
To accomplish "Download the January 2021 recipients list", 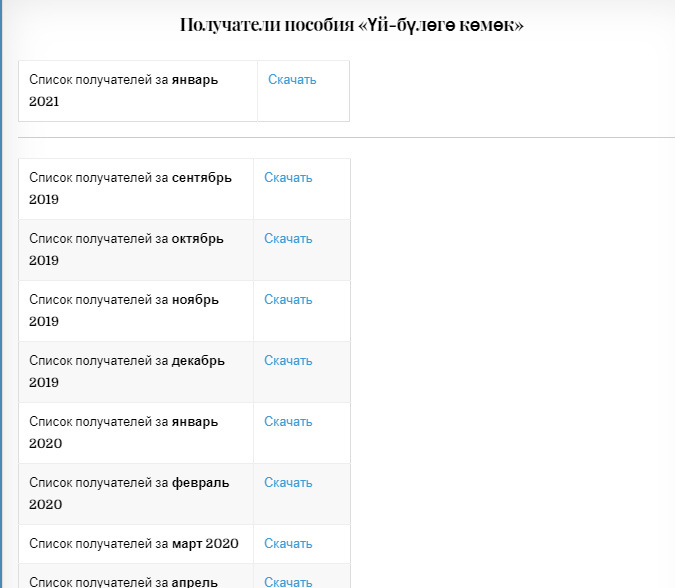I will 292,80.
